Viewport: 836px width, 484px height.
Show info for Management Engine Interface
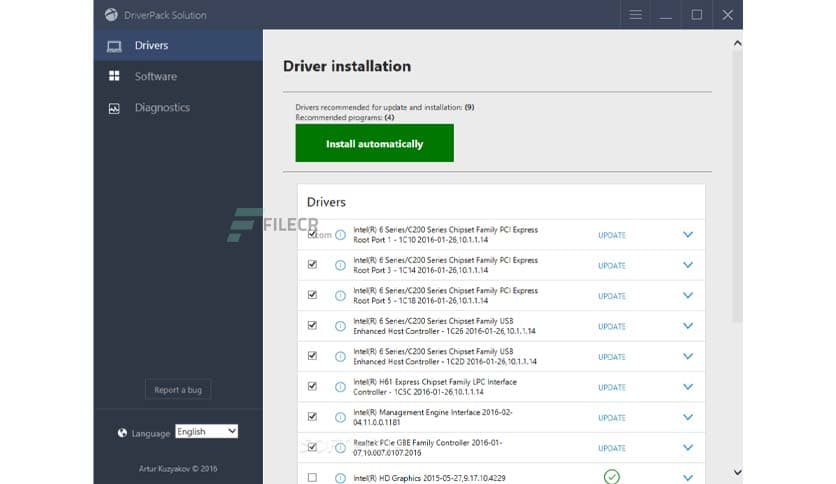pyautogui.click(x=340, y=417)
